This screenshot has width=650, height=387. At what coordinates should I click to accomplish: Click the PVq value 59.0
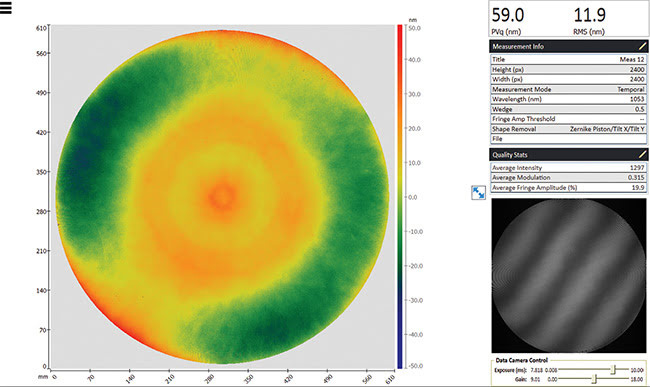[508, 15]
